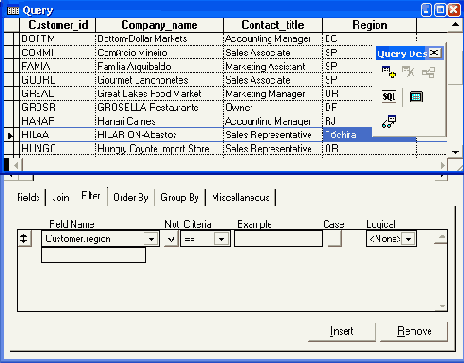Click the filter row mover handle icon
This screenshot has height=363, width=464.
tap(24, 239)
